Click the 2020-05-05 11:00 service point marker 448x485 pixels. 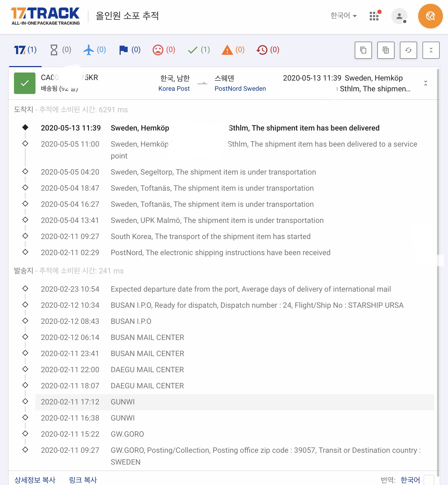25,143
